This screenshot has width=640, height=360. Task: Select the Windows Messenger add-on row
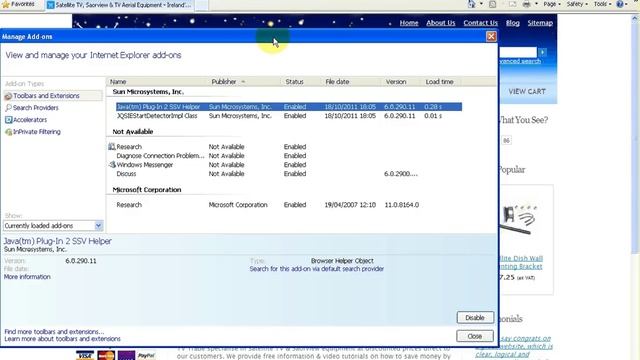(x=289, y=165)
